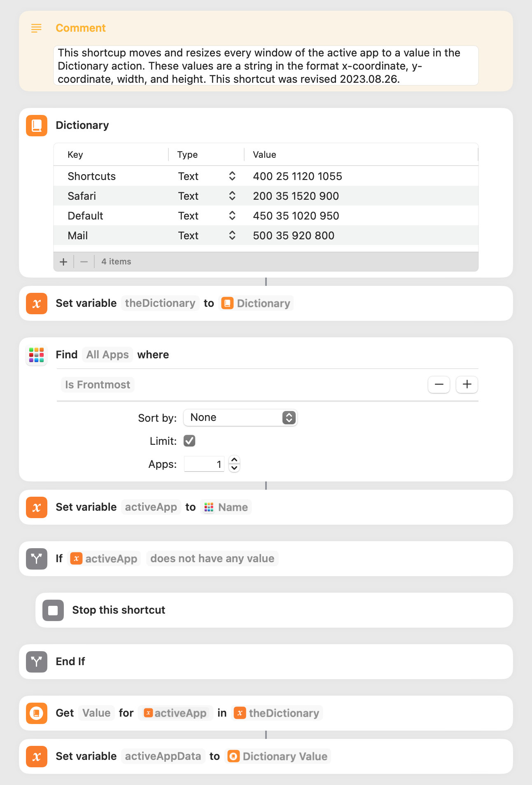This screenshot has height=785, width=532.
Task: Click the Find Apps colorful grid icon
Action: tap(37, 355)
